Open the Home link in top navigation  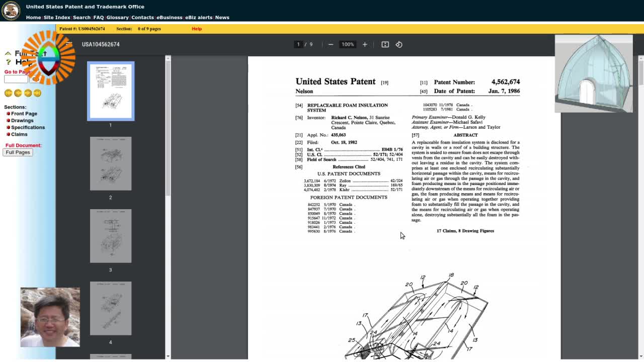point(33,18)
